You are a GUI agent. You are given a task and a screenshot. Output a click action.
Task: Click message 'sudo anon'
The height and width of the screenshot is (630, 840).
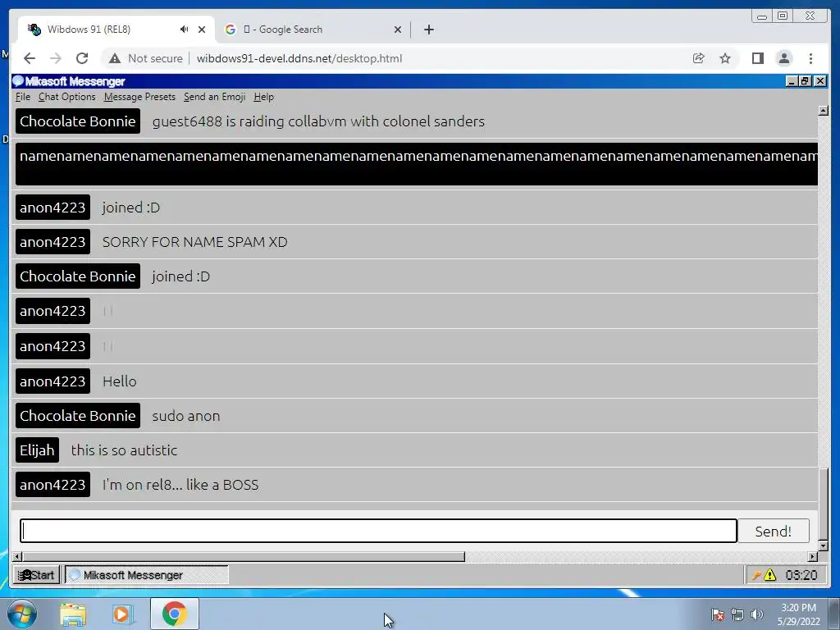(x=186, y=416)
